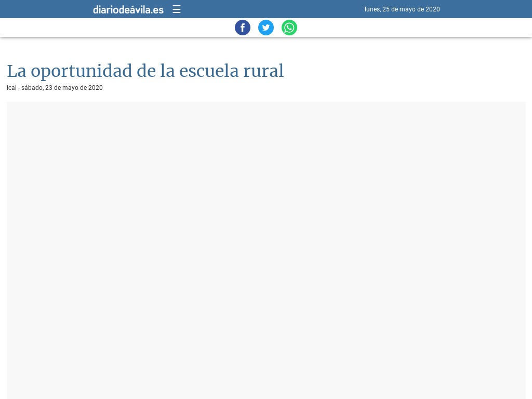Click the article's main image area
This screenshot has height=399, width=532.
pos(266,249)
